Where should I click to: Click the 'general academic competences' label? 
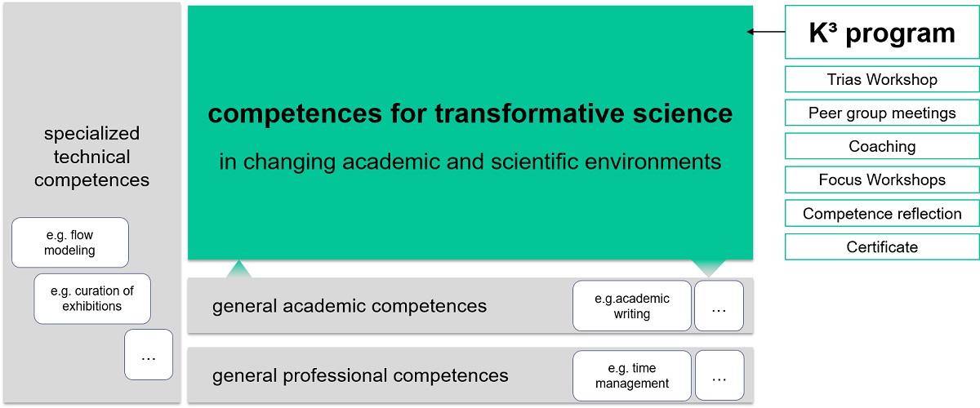pyautogui.click(x=350, y=306)
